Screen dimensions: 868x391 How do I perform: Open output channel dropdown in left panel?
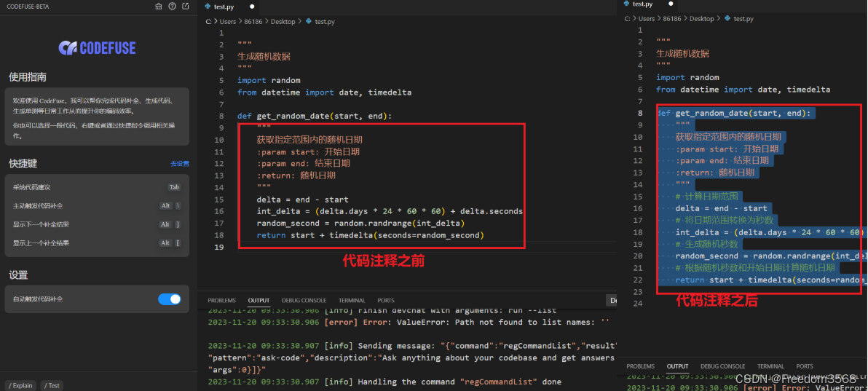coord(612,301)
